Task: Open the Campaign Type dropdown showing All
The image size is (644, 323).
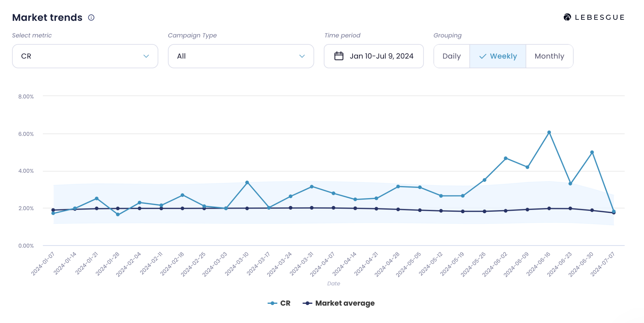Action: pyautogui.click(x=241, y=56)
